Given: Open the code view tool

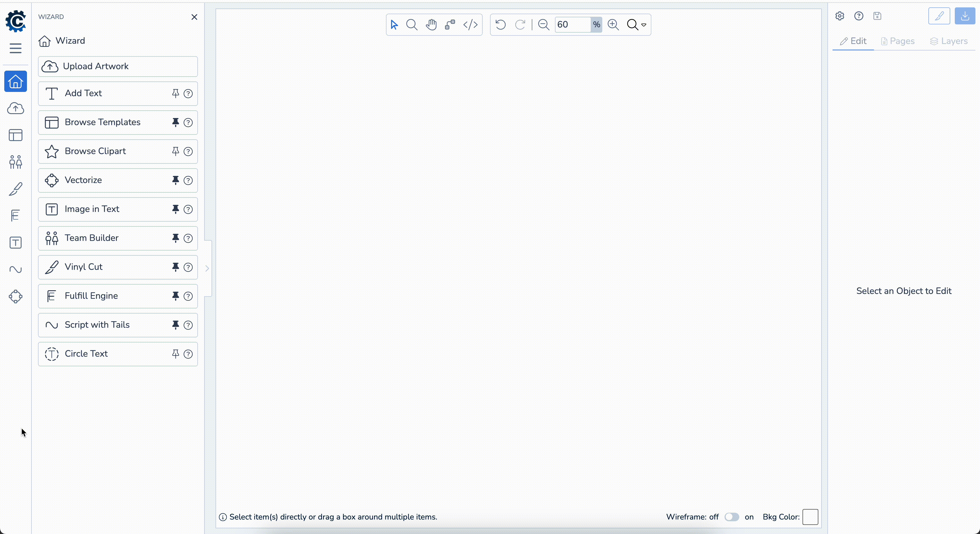Looking at the screenshot, I should (470, 25).
